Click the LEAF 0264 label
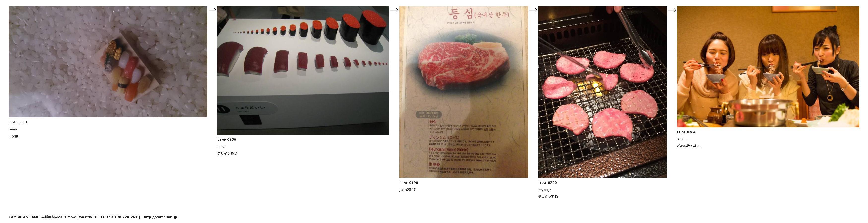The width and height of the screenshot is (868, 223). pos(686,132)
